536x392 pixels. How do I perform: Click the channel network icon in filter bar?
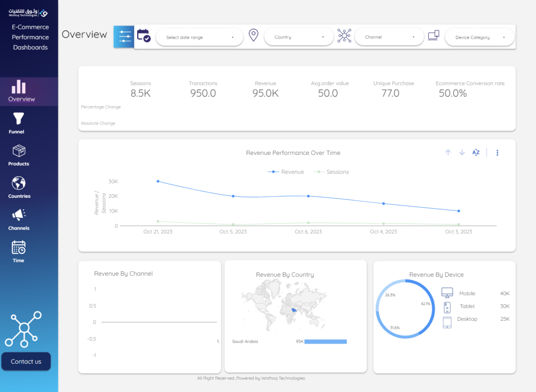pos(344,36)
